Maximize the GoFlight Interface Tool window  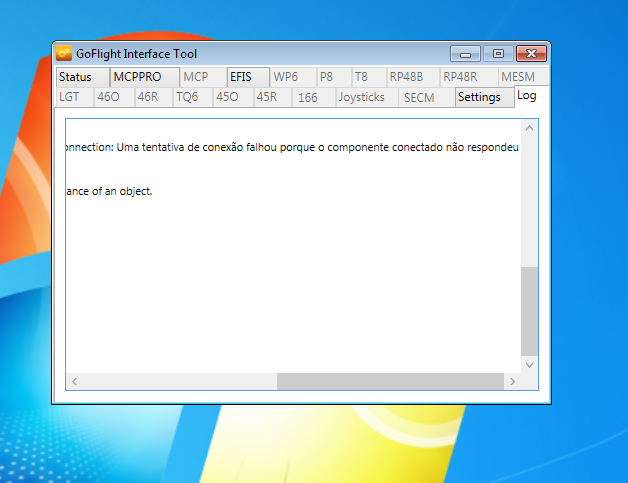(498, 53)
